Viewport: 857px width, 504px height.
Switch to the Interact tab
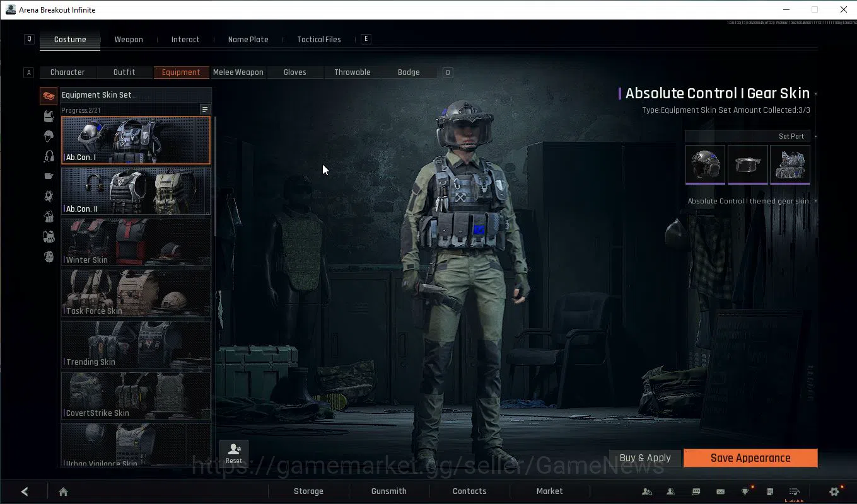(x=185, y=39)
